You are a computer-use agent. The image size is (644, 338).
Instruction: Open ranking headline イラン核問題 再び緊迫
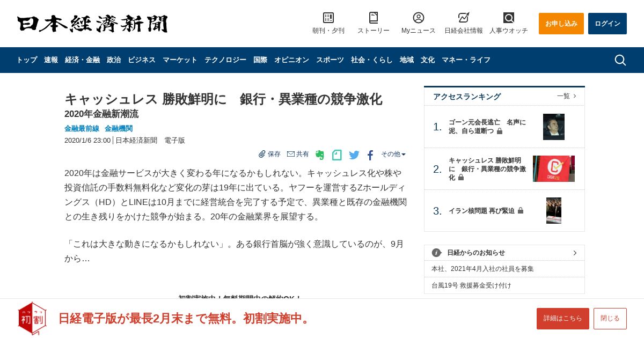481,211
